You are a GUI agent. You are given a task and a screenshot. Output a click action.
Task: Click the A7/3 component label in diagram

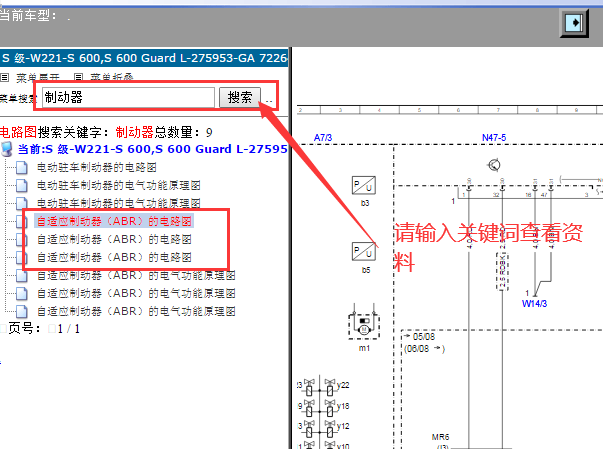[x=323, y=138]
